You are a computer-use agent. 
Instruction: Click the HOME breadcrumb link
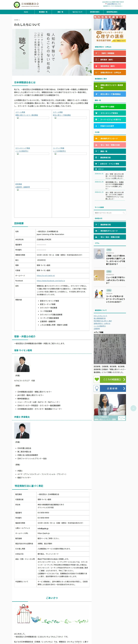tap(16, 20)
